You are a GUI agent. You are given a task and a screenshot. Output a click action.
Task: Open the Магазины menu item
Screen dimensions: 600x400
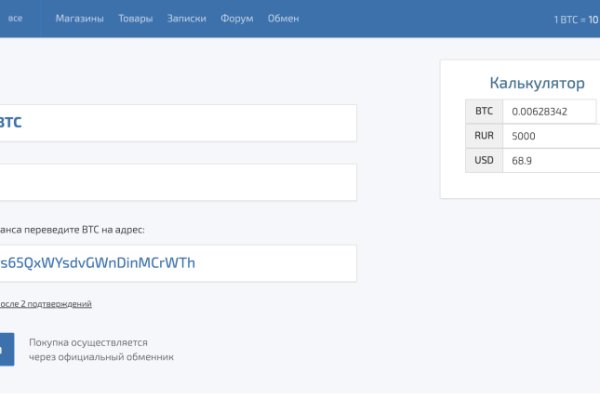[79, 19]
